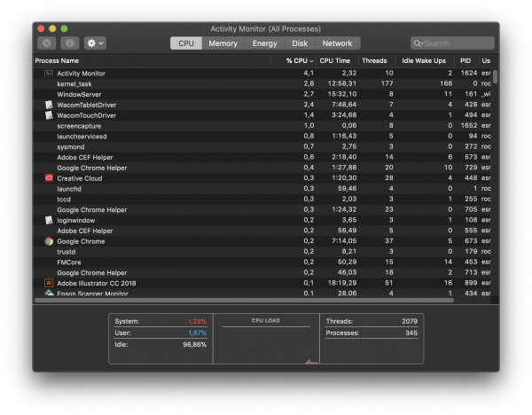Select the tccd process
532x415 pixels.
tap(262, 200)
